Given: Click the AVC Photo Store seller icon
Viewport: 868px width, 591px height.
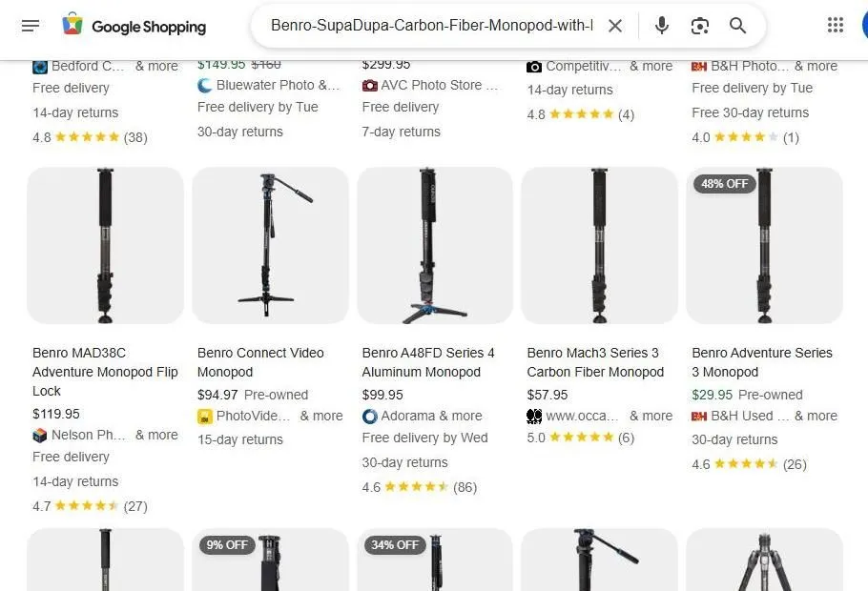Looking at the screenshot, I should coord(369,85).
